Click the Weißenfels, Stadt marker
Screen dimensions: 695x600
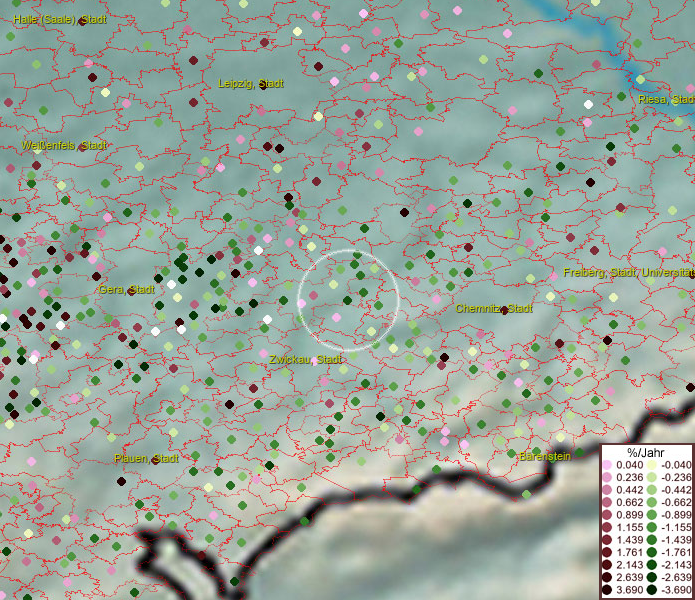[x=80, y=146]
